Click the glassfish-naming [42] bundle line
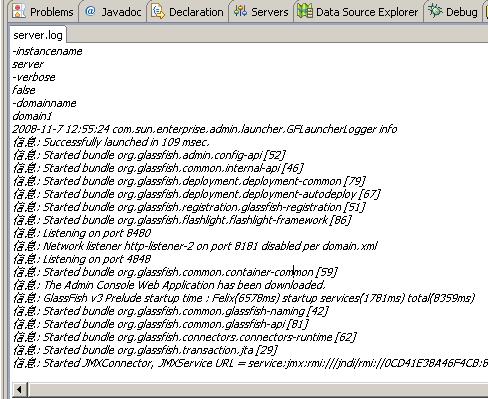Viewport: 488px width, 399px height. (x=170, y=311)
